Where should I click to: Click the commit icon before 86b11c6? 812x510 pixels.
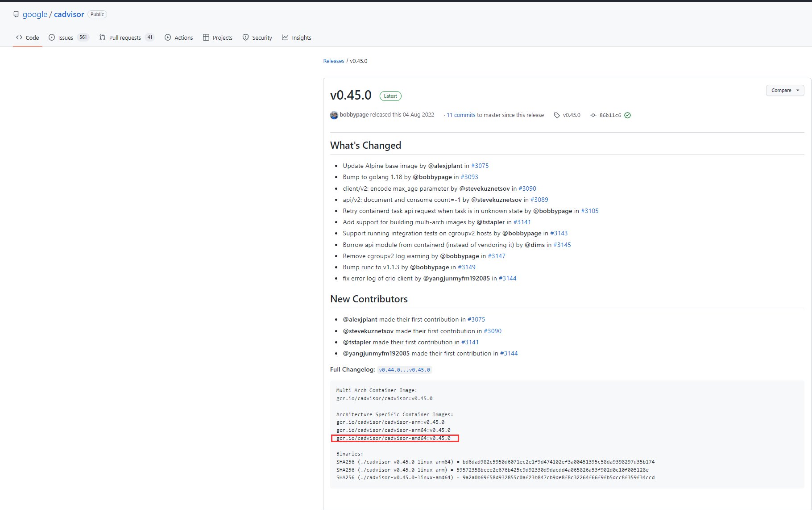coord(593,115)
